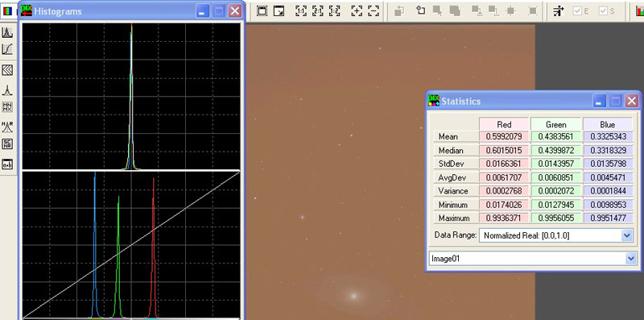The height and width of the screenshot is (320, 644).
Task: Click the running figure execute icon
Action: (558, 11)
